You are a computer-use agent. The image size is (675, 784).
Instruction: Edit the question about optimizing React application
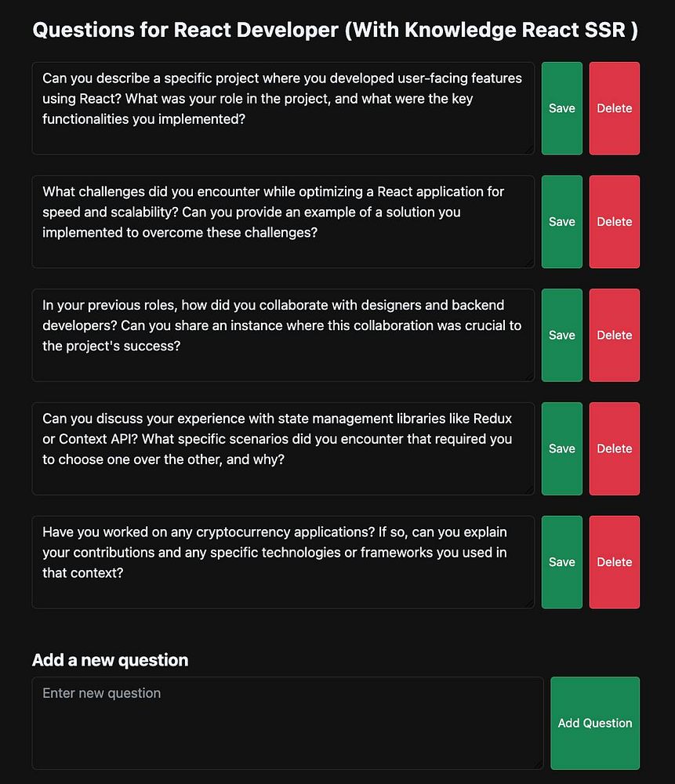point(283,222)
